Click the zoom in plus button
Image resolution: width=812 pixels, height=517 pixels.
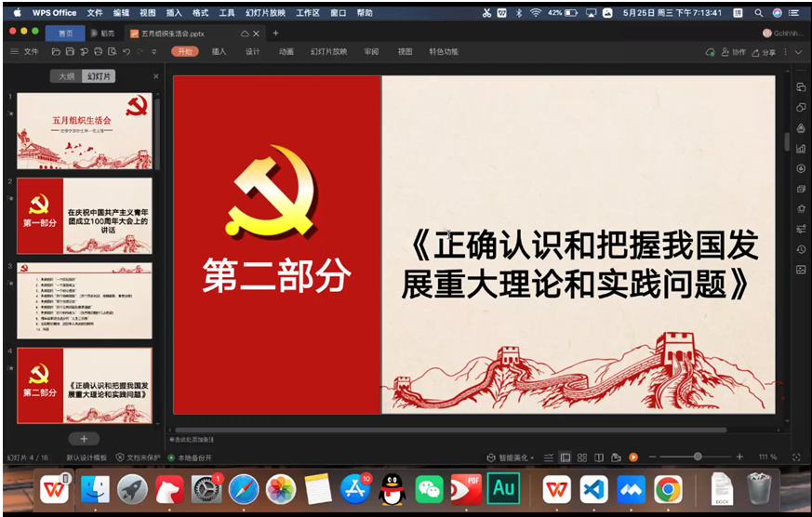point(739,457)
